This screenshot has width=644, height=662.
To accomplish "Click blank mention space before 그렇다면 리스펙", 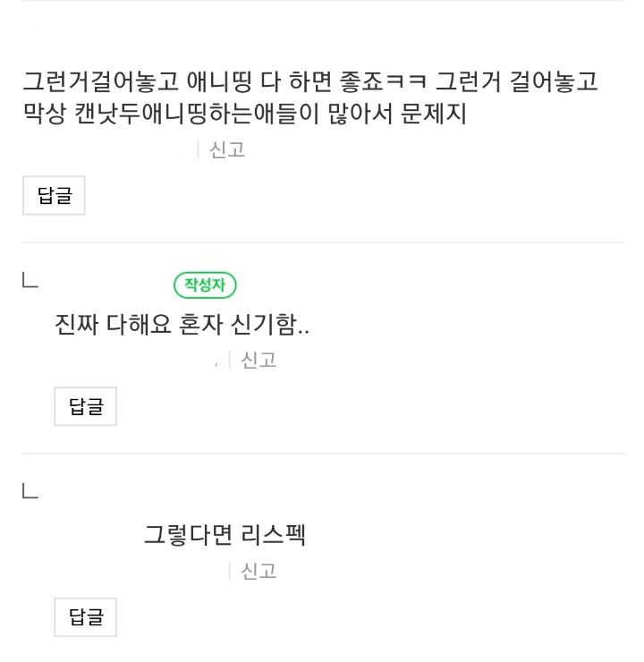I will coord(97,535).
